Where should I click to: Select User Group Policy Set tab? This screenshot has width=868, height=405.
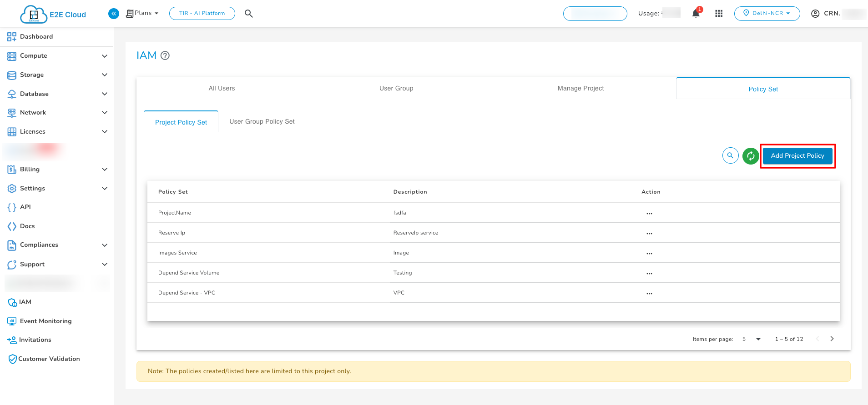tap(262, 122)
